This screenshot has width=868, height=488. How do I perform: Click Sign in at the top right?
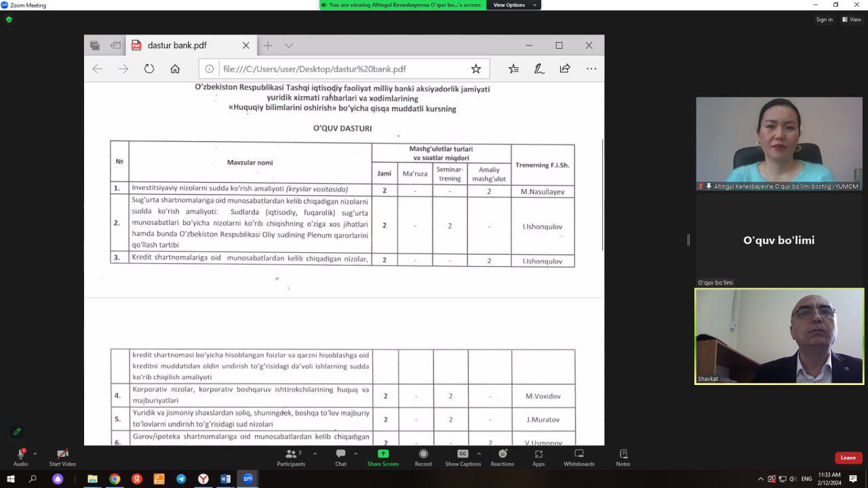pyautogui.click(x=824, y=20)
